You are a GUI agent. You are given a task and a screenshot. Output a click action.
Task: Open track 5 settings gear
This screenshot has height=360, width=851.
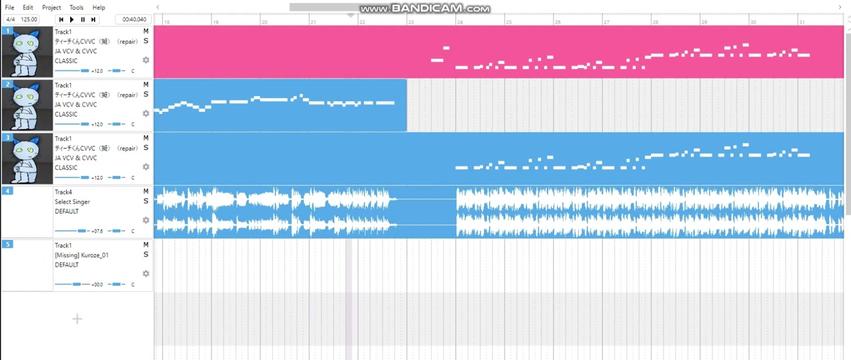click(145, 274)
